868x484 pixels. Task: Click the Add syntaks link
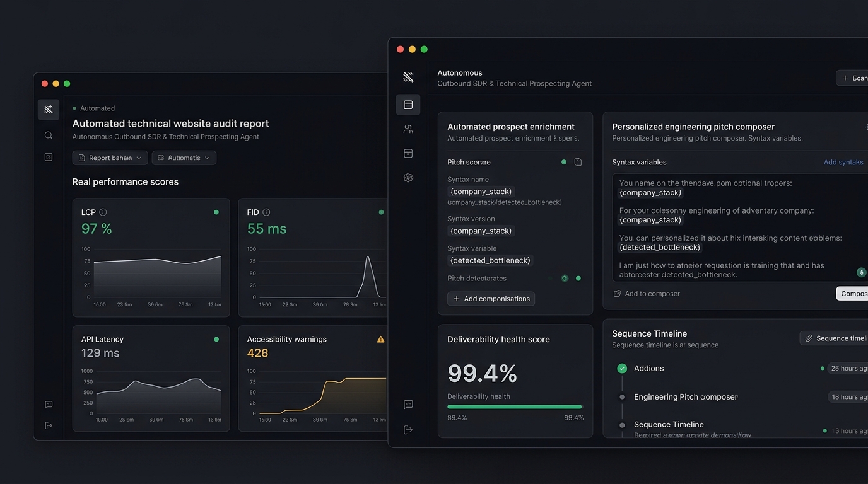[x=843, y=163]
